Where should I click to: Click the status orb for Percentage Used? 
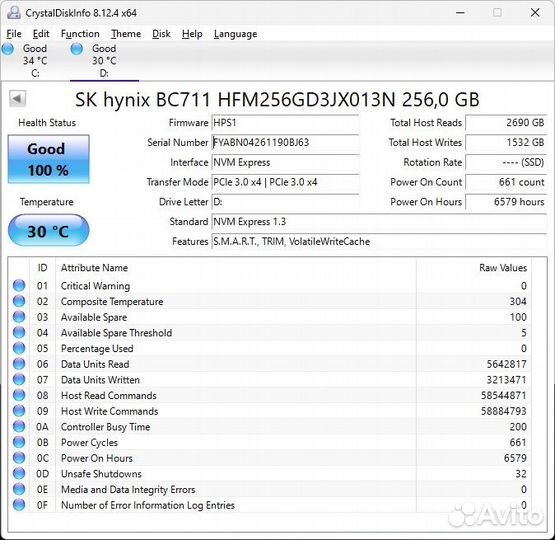[19, 348]
